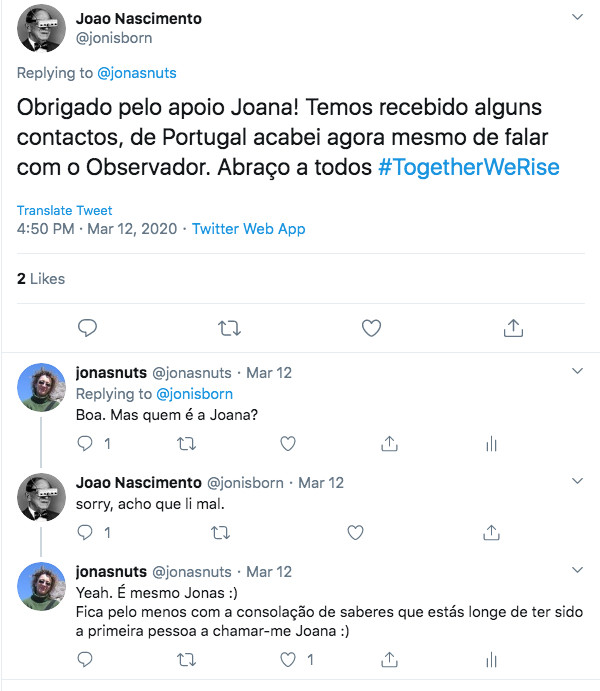Like the "Boa. Mas quem é a Joana?" reply
This screenshot has height=691, width=600.
pyautogui.click(x=288, y=443)
